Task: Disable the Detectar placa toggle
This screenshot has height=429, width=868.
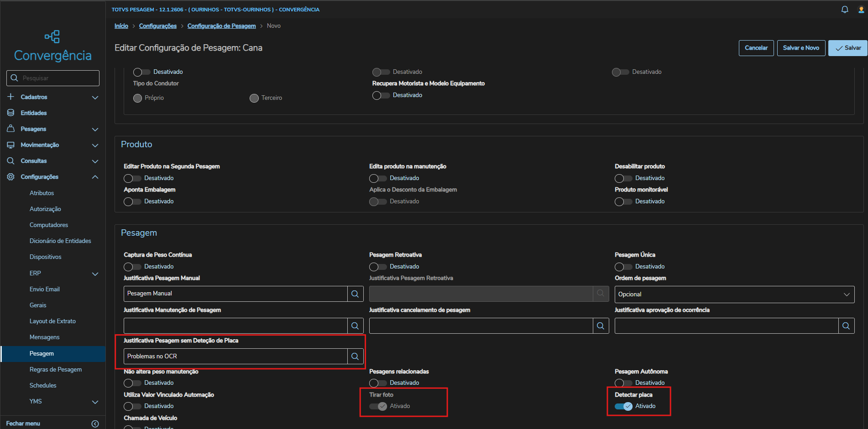Action: pos(623,406)
